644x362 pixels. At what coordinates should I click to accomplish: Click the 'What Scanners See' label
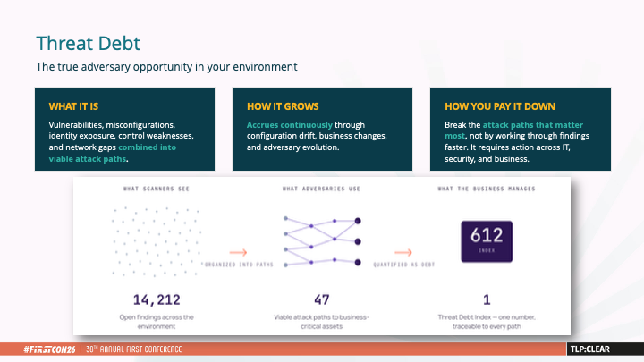[x=157, y=189]
